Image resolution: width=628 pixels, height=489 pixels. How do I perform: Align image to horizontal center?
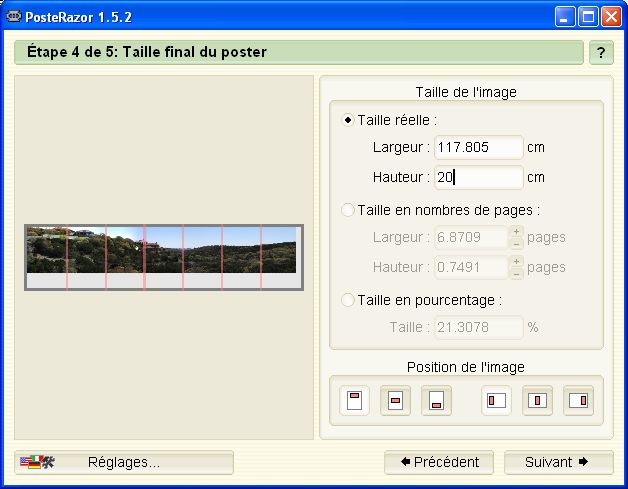(537, 400)
